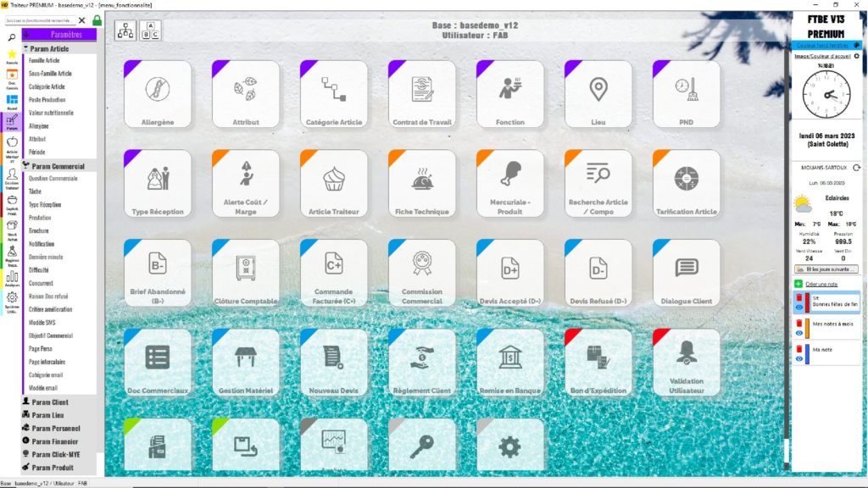This screenshot has width=868, height=488.
Task: Switch to alphabetical ABC view
Action: click(x=150, y=30)
